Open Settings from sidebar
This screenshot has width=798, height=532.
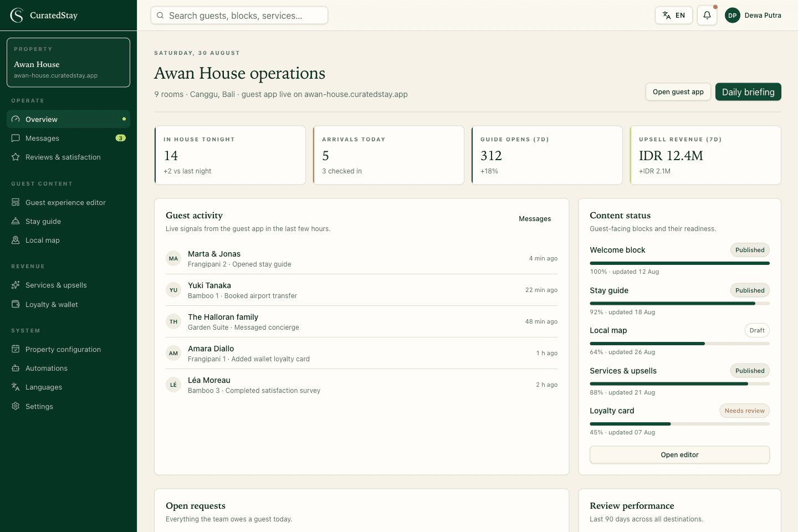point(68,406)
